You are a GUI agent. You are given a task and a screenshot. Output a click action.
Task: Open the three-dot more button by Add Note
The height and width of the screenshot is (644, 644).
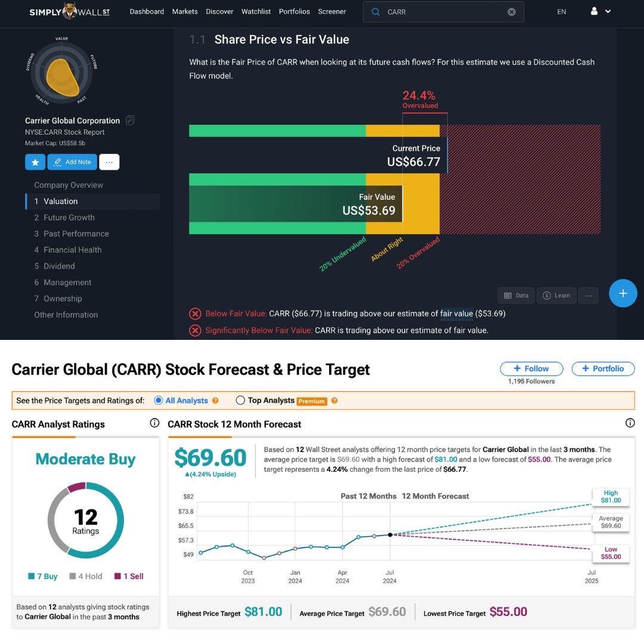[x=109, y=162]
